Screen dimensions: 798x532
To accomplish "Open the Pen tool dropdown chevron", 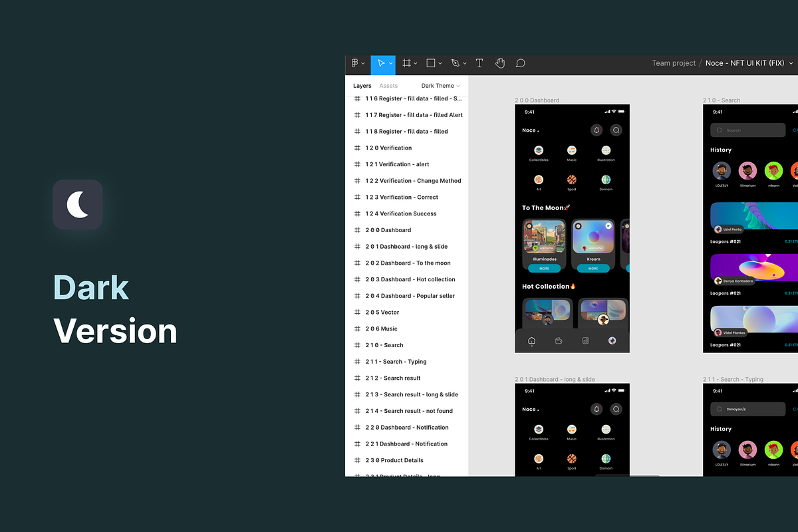I will click(x=465, y=64).
